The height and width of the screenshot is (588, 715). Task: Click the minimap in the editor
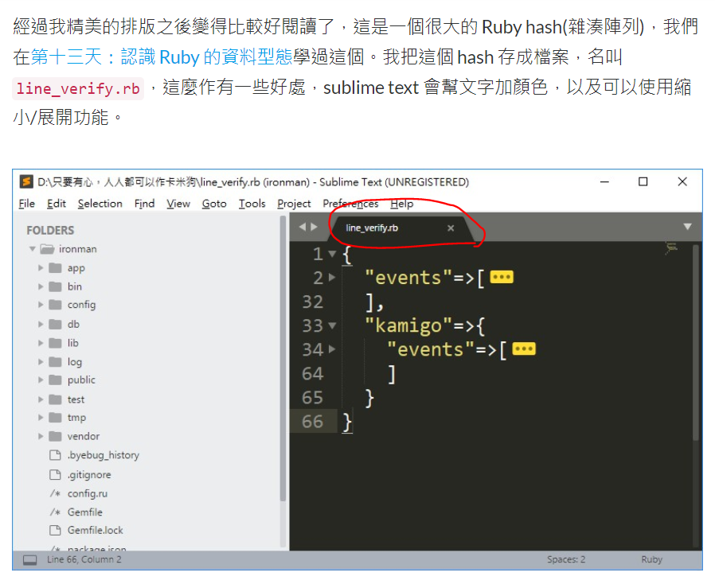point(670,248)
